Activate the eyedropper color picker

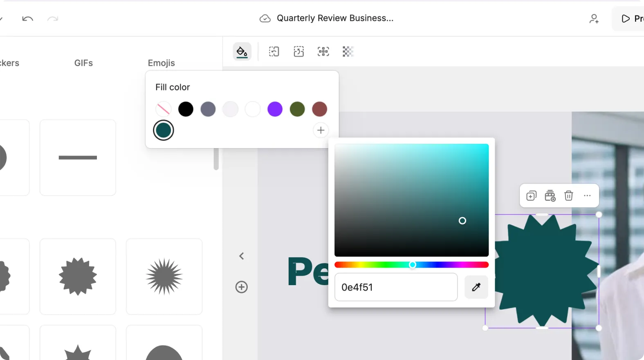476,287
